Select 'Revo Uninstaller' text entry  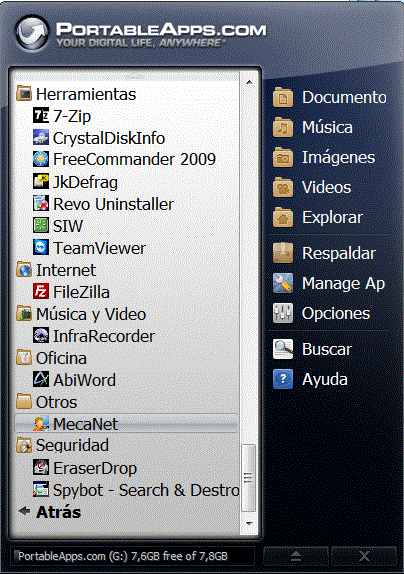[113, 204]
